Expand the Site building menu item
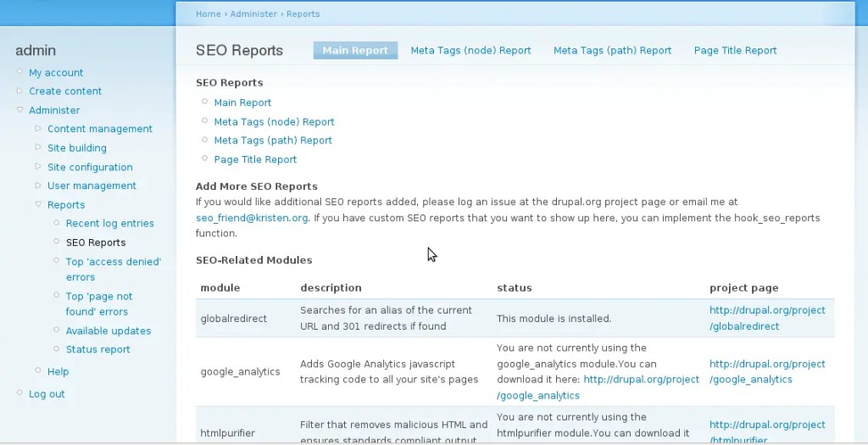This screenshot has height=445, width=868. [x=77, y=147]
